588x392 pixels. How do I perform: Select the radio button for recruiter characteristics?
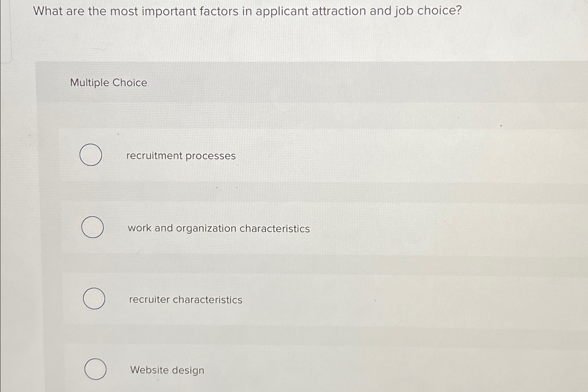coord(94,299)
